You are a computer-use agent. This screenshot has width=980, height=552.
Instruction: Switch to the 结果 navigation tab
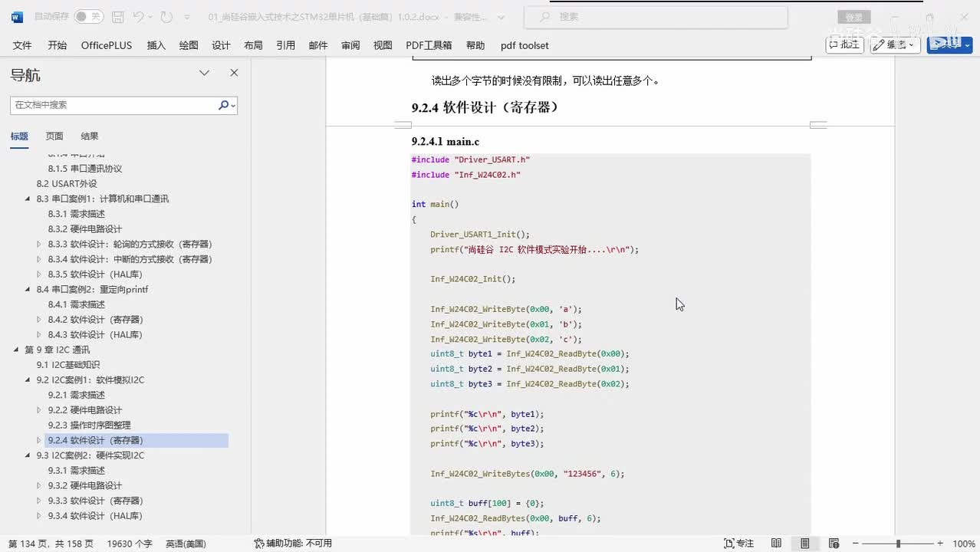point(90,136)
